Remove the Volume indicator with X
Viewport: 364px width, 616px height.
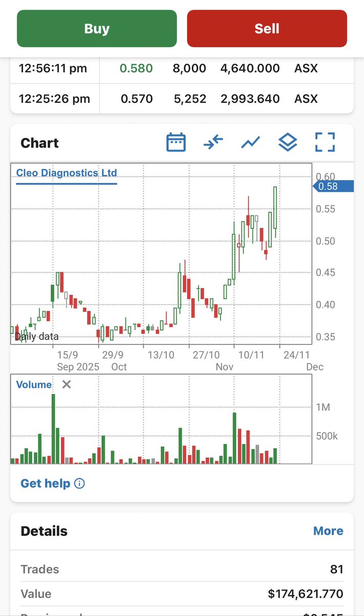pos(66,384)
